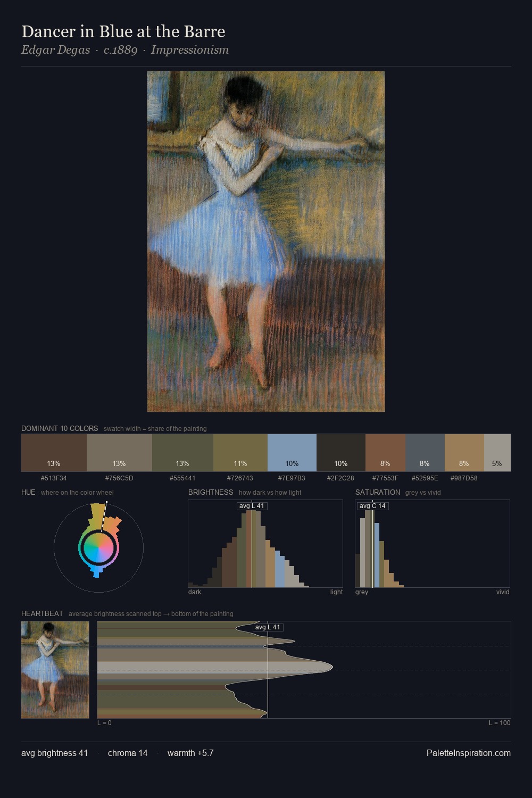Click the 'light' axis label
Viewport: 532px width, 798px height.
tap(336, 592)
